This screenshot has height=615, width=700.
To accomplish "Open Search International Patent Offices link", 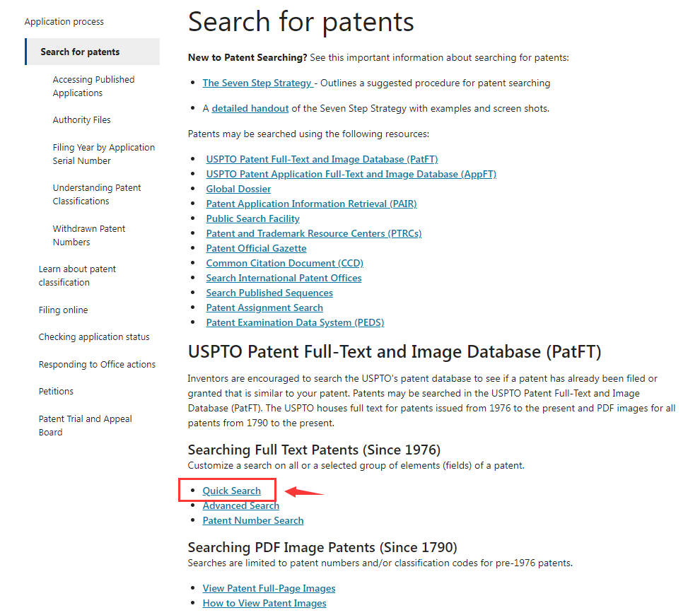I will click(284, 278).
